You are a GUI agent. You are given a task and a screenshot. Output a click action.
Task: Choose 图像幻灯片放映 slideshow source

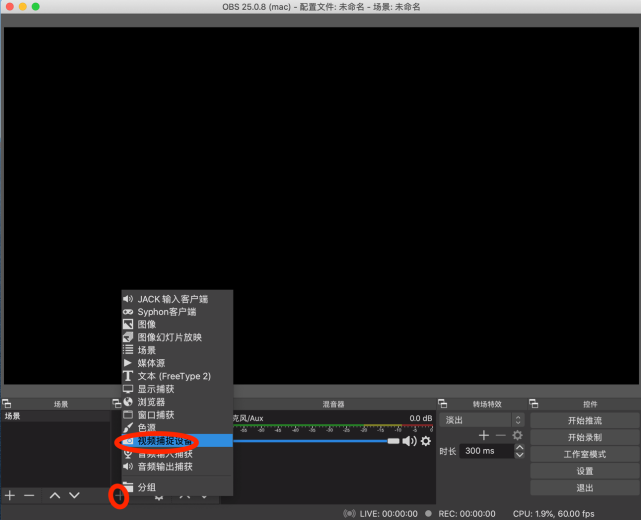[x=177, y=337]
